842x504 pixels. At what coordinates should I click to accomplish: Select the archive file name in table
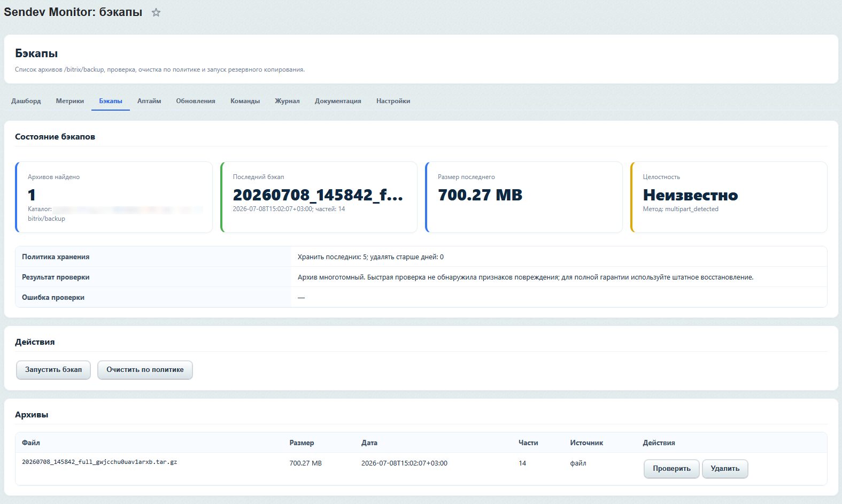[x=99, y=462]
